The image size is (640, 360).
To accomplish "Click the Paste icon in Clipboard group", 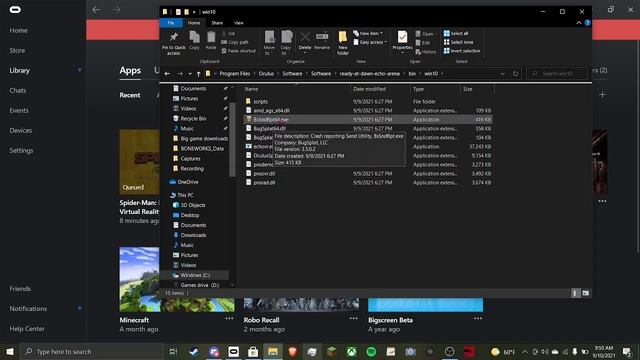I will click(211, 40).
